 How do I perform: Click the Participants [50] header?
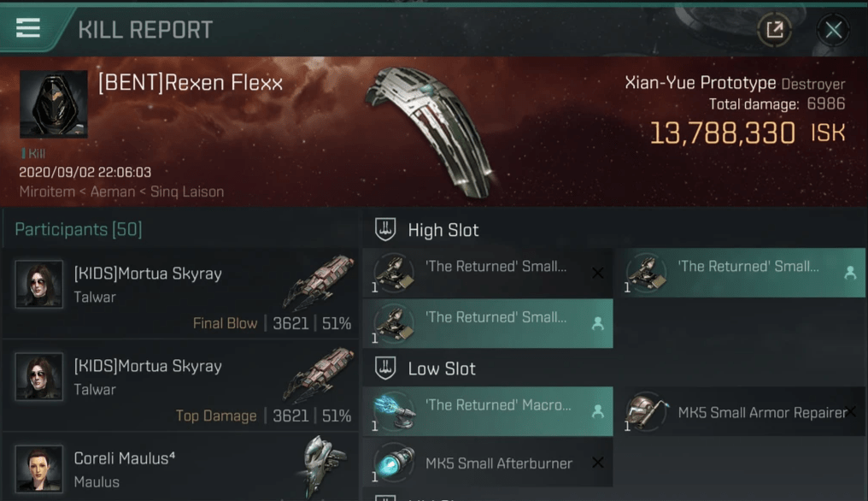coord(79,229)
